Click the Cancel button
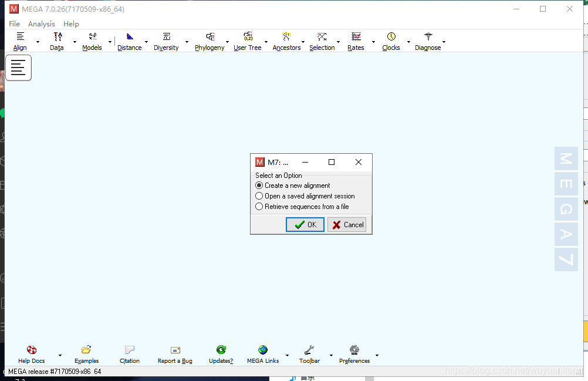588x381 pixels. tap(347, 225)
